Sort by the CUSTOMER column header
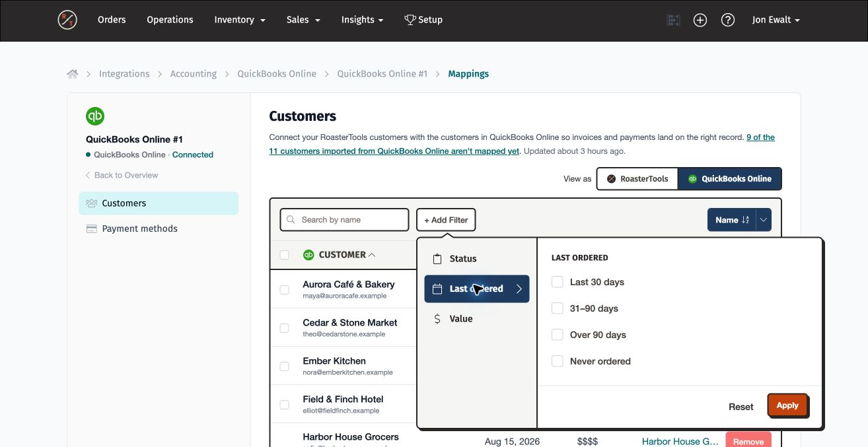The width and height of the screenshot is (868, 447). tap(347, 255)
